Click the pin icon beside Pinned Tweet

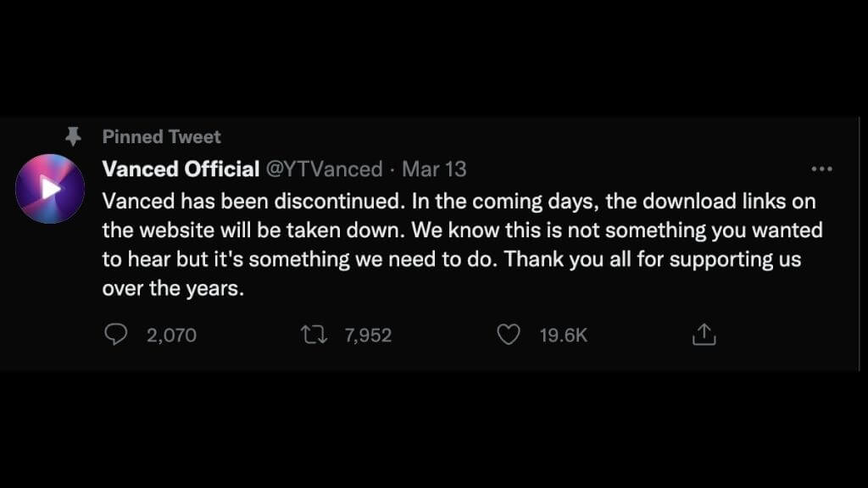coord(74,136)
